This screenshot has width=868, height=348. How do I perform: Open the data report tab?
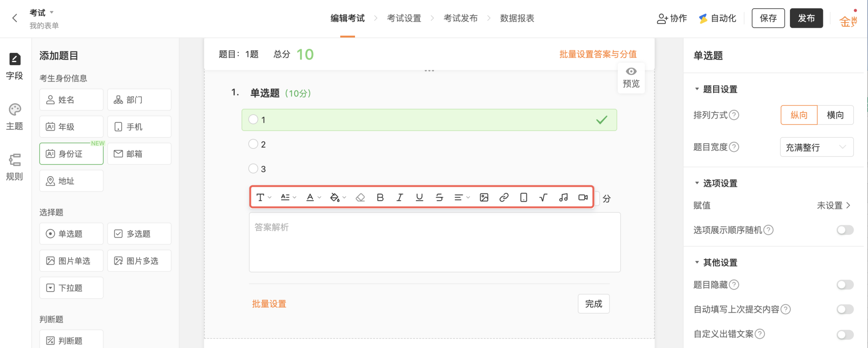517,18
